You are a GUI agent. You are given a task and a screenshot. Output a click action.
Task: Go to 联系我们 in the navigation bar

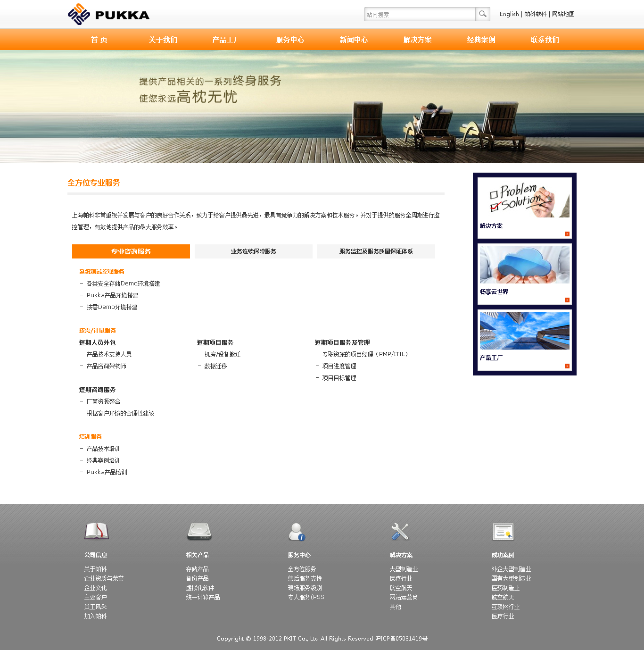(545, 40)
